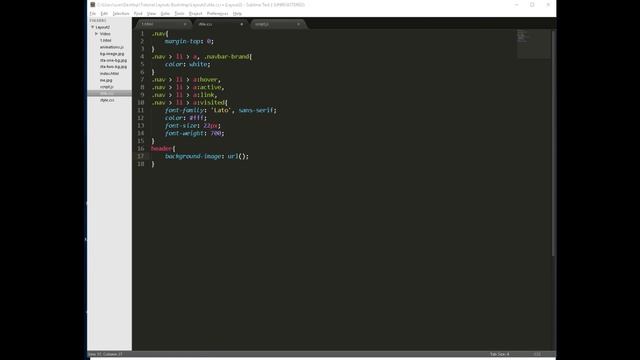Open the Find menu
Screen dimensions: 640x360
point(138,13)
